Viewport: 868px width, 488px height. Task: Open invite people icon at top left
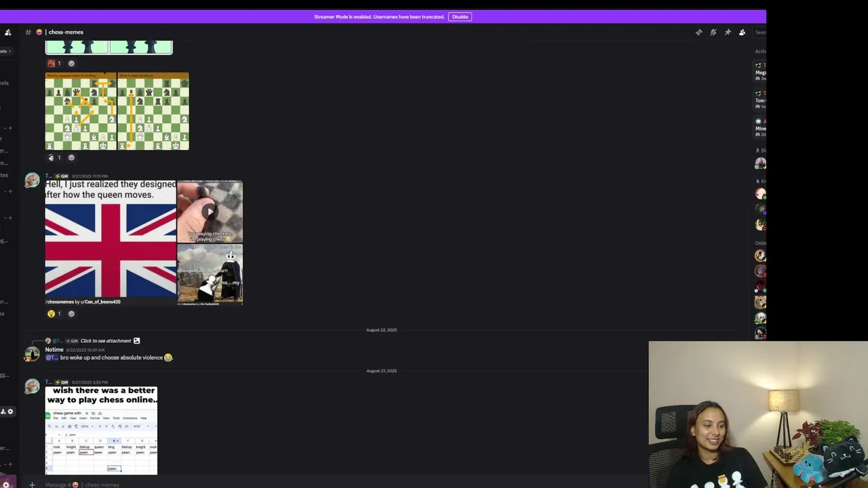point(8,32)
